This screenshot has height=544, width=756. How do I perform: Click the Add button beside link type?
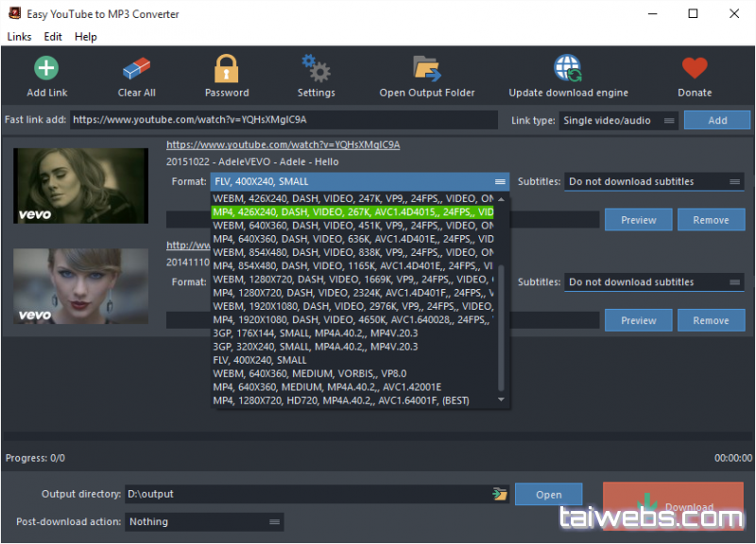[x=717, y=120]
